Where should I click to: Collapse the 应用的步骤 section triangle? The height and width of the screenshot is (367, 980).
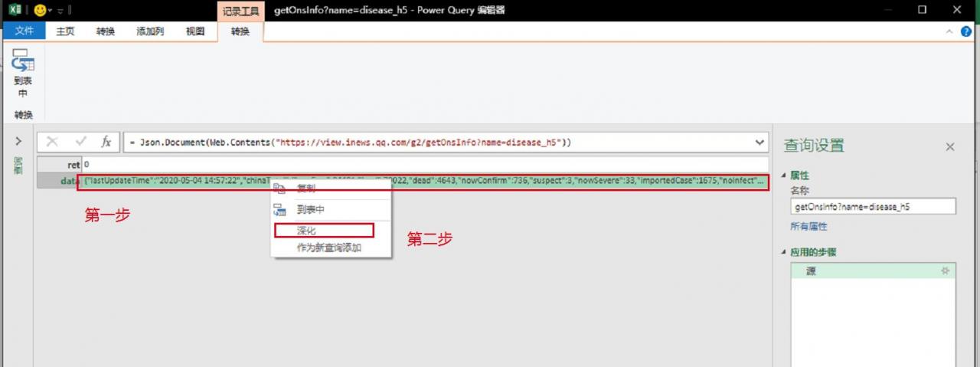783,252
